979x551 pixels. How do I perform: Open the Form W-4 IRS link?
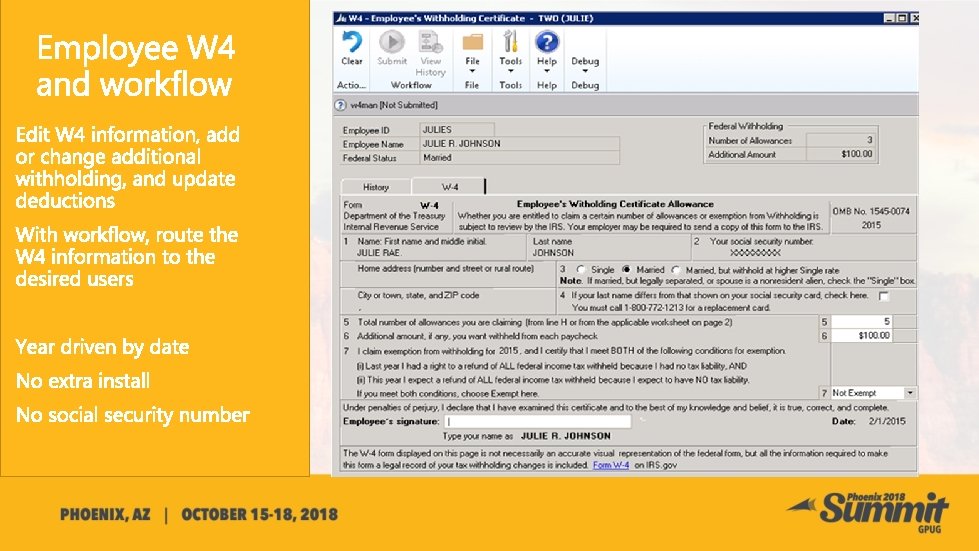[611, 465]
